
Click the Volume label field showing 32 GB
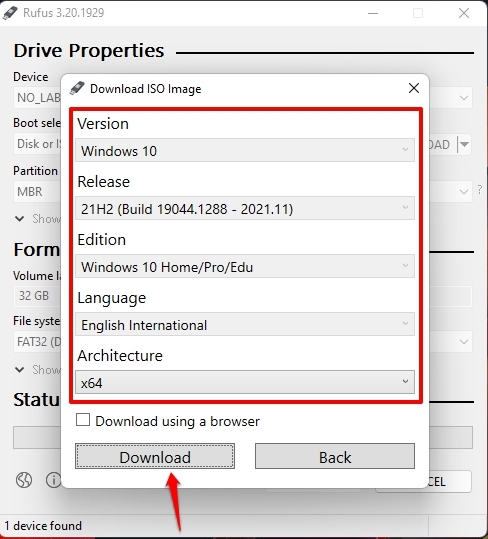[x=38, y=296]
